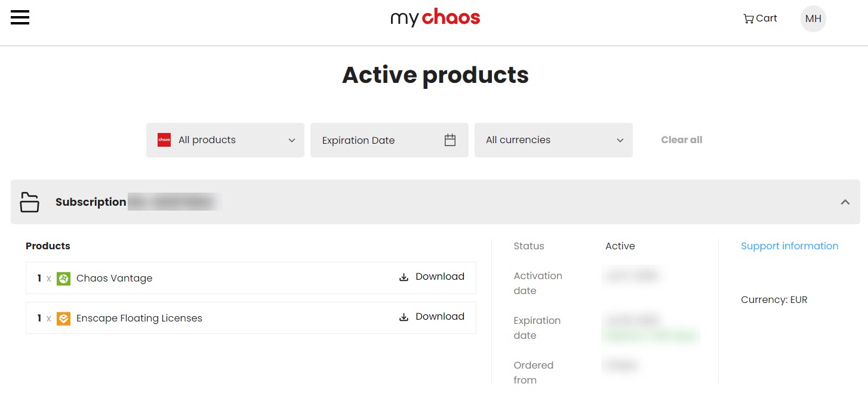Open the hamburger menu
This screenshot has width=868, height=399.
(20, 18)
